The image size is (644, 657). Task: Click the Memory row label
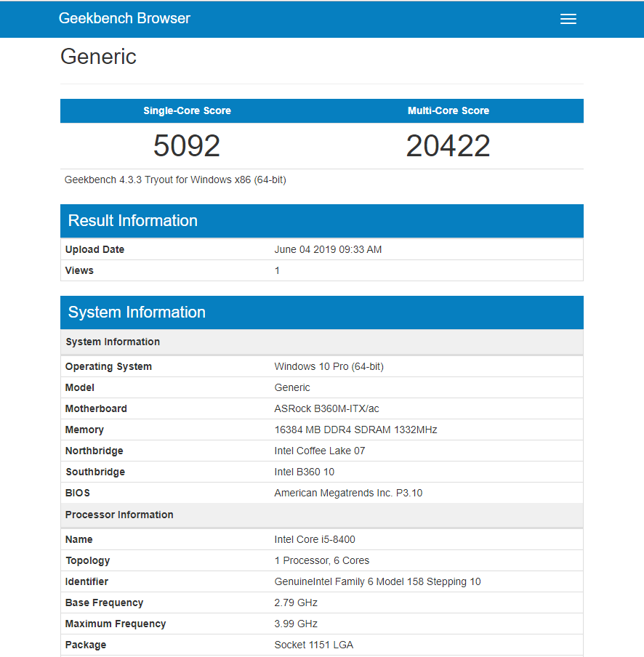pyautogui.click(x=84, y=430)
